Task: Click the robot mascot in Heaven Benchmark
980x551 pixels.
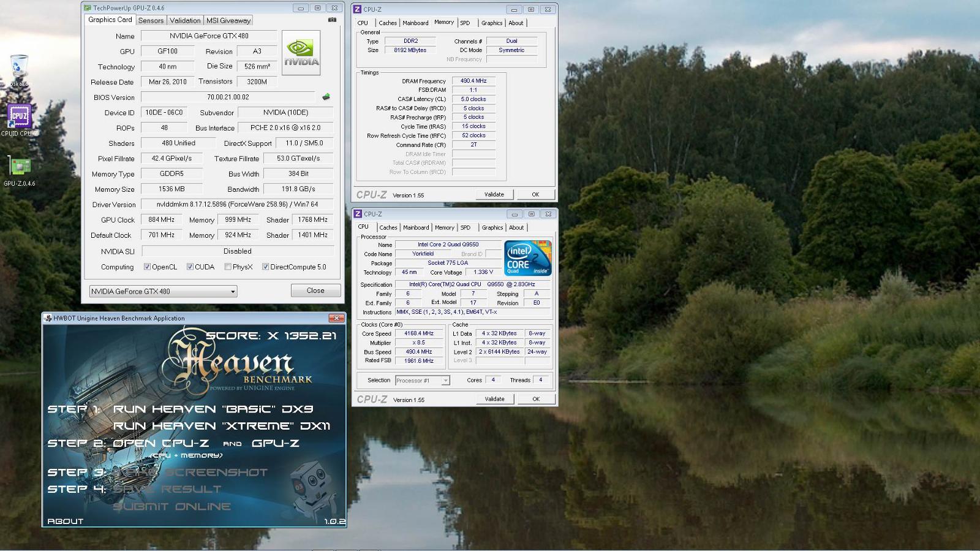Action: 314,490
